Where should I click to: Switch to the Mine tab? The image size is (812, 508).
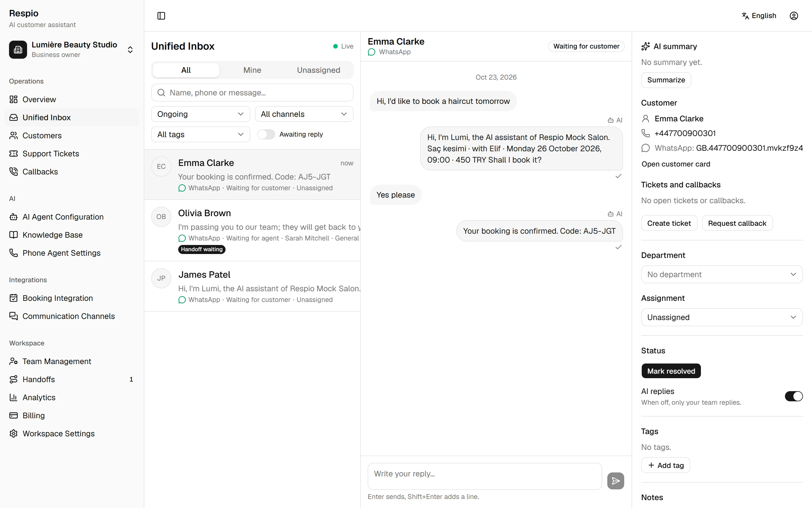click(252, 70)
